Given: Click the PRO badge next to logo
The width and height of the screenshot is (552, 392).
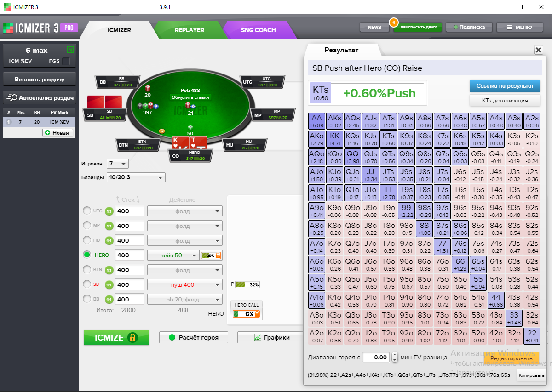Looking at the screenshot, I should (69, 28).
